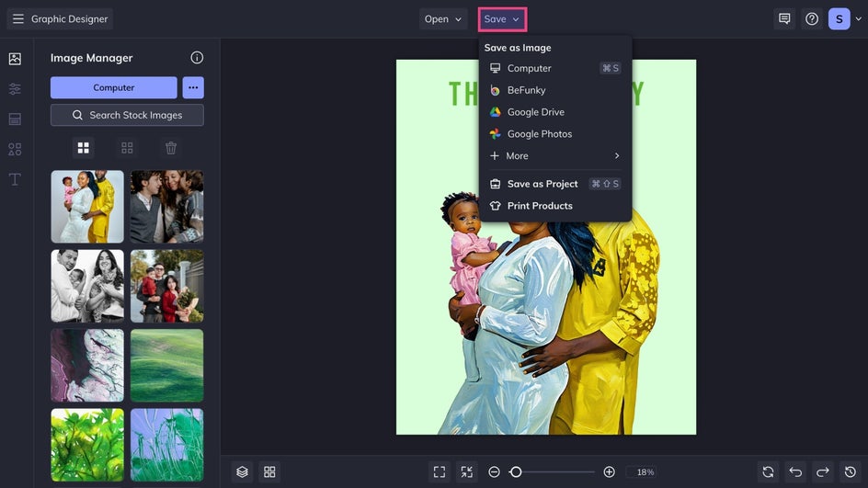Open the Graphics shapes sidebar tab
This screenshot has height=488, width=868.
15,149
